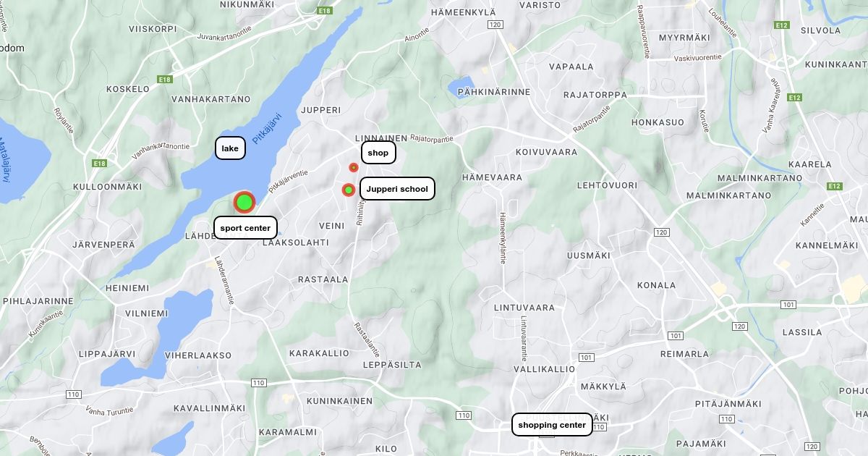The height and width of the screenshot is (456, 868).
Task: Click the VALLIKALLIO district name
Action: [544, 369]
